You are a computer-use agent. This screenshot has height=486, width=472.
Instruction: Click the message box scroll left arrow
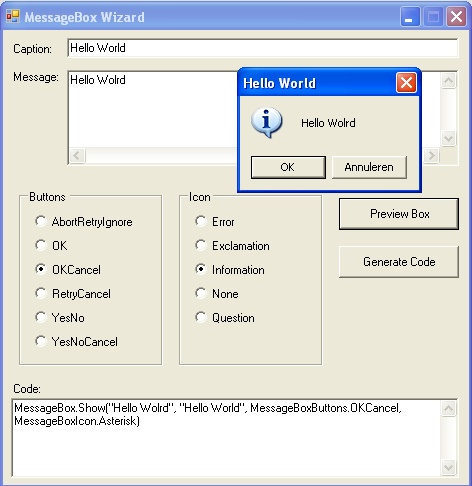pos(77,155)
